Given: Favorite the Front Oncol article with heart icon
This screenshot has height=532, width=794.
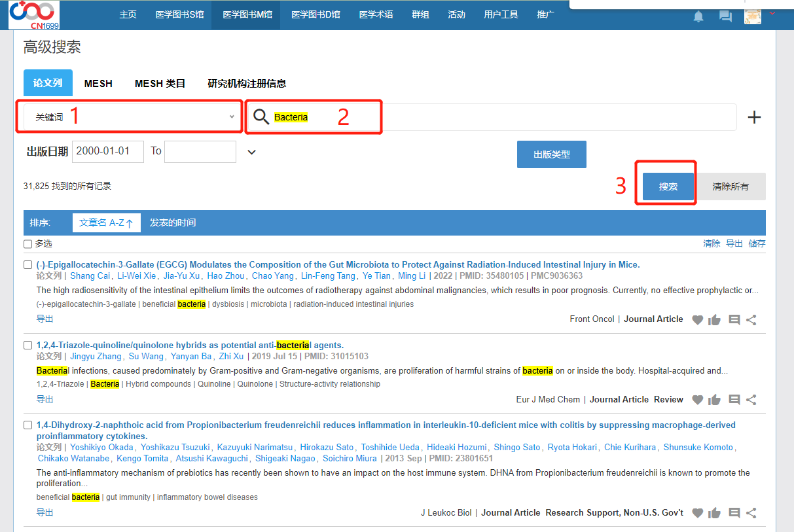Looking at the screenshot, I should pos(698,320).
